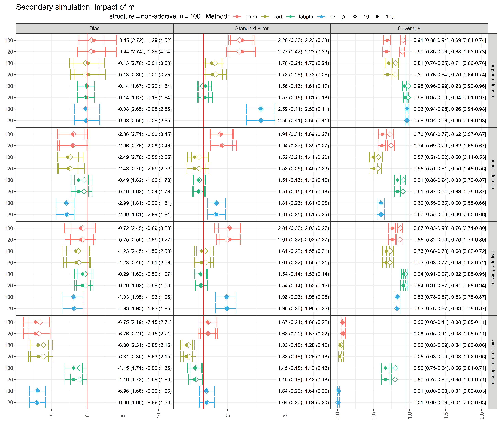Click the hollow diamond p=10 legend symbol

point(355,17)
